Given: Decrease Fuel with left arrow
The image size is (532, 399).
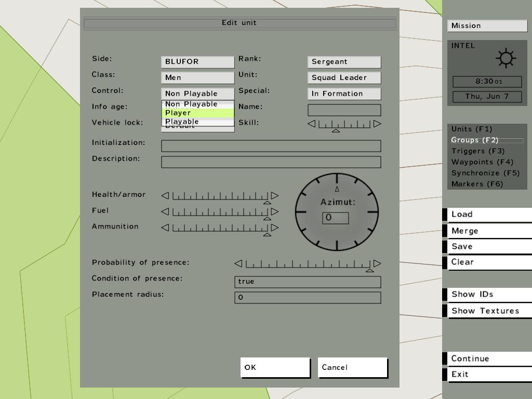Looking at the screenshot, I should point(165,212).
